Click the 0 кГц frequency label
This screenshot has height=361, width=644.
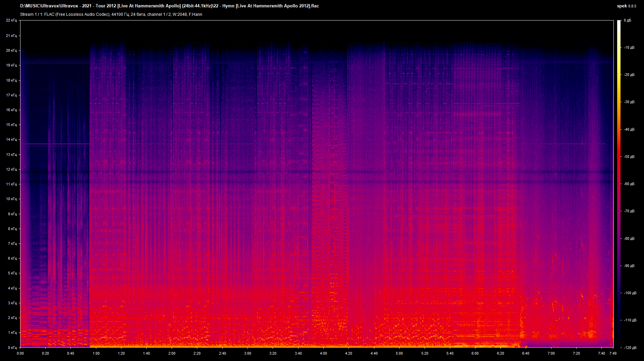tap(12, 348)
